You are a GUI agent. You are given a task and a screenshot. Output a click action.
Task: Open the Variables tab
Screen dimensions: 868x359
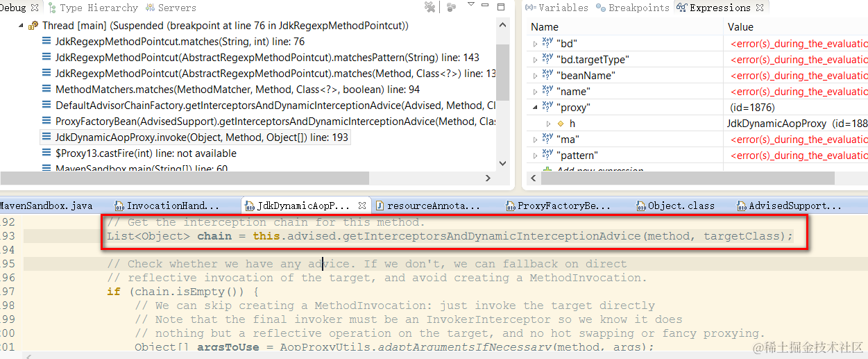[557, 8]
